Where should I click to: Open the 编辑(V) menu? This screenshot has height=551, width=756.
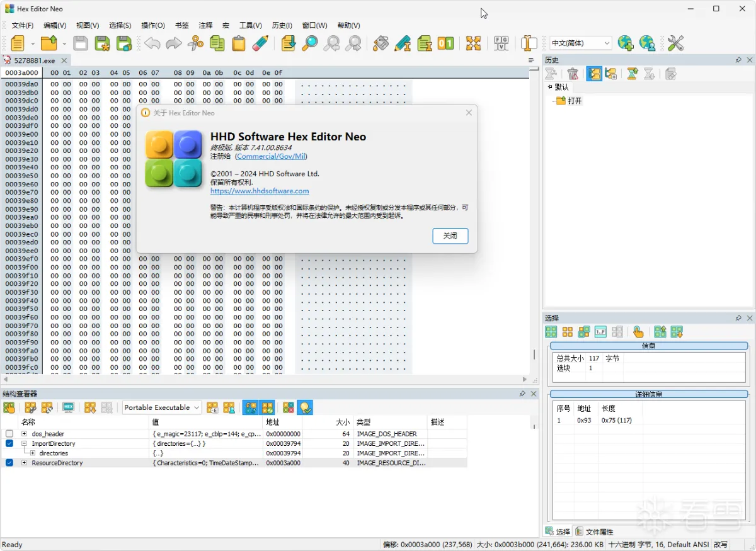coord(55,25)
